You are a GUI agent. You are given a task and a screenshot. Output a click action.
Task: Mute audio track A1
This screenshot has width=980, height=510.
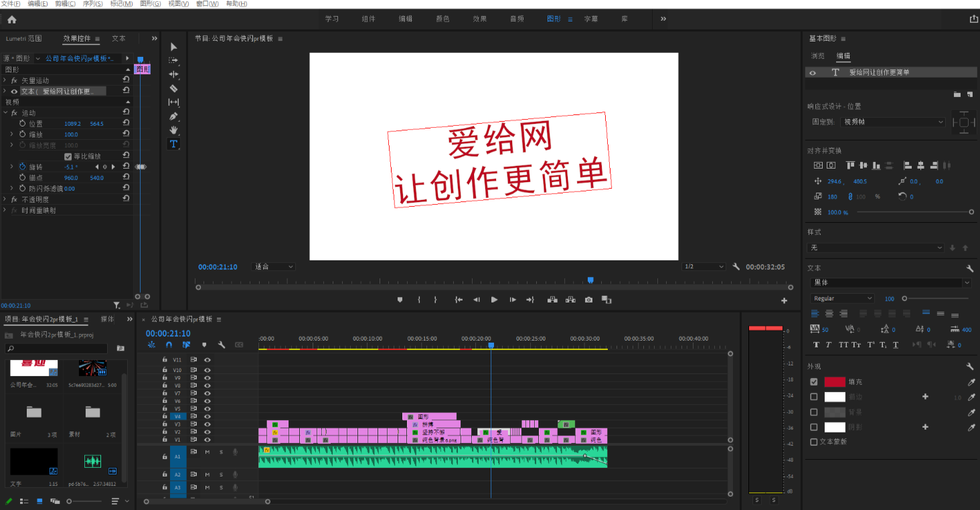coord(208,452)
